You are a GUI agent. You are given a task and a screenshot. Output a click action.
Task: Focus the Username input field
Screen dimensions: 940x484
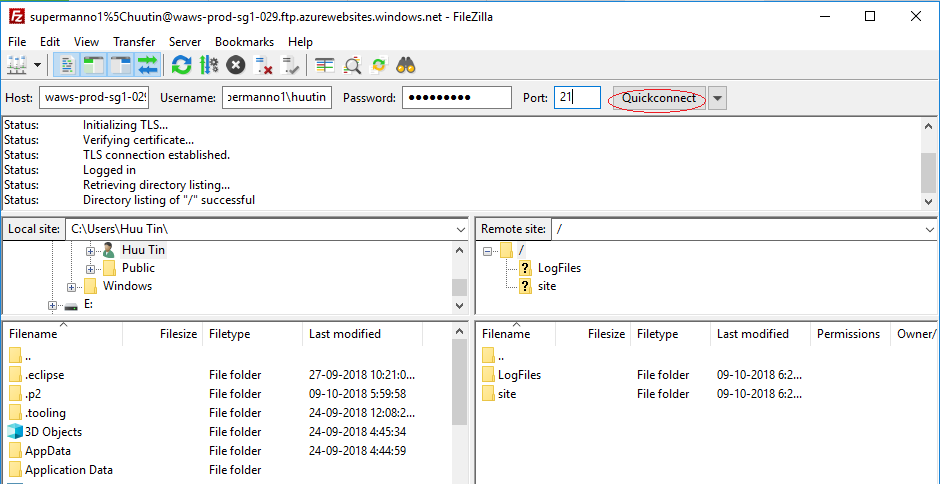[276, 98]
